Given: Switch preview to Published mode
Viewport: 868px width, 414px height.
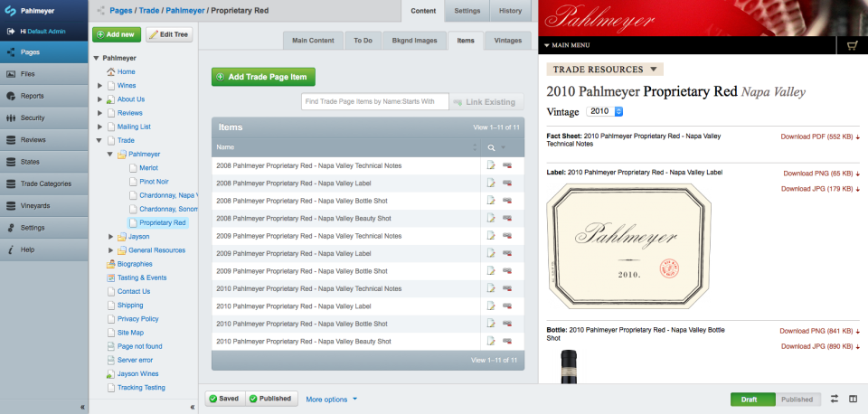Looking at the screenshot, I should (x=797, y=400).
